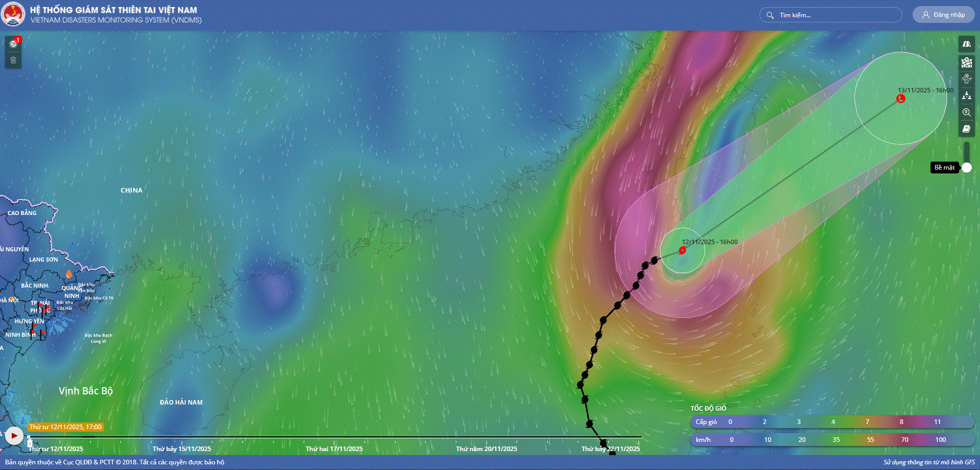This screenshot has height=470, width=980.
Task: Click the forecast point marker 13/11/2025 16h00
Action: 901,99
